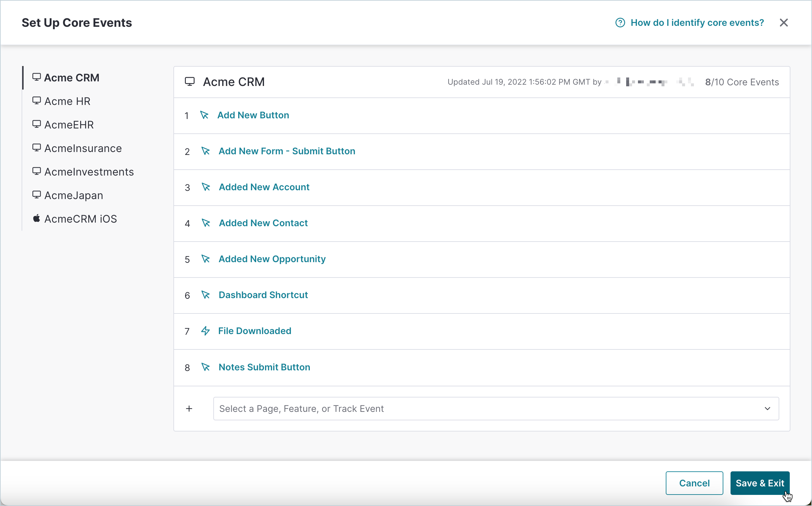Open 'How do I identify core events?' link

coord(697,23)
